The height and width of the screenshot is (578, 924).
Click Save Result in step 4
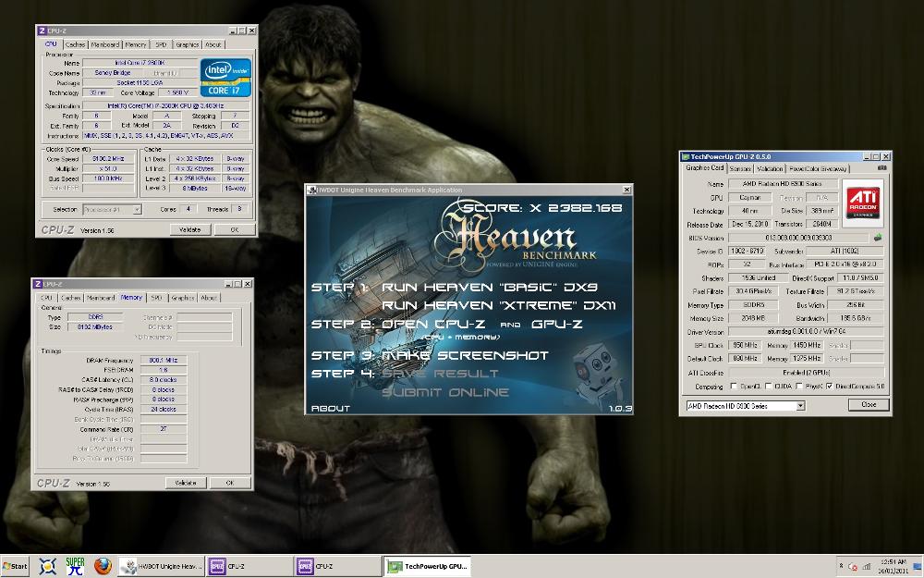pos(440,374)
